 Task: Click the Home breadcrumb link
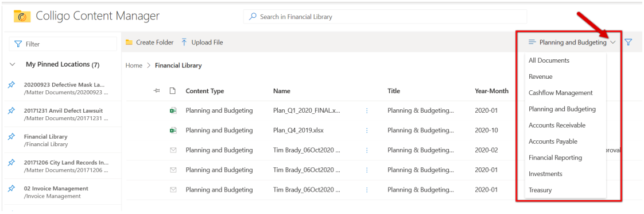tap(134, 66)
